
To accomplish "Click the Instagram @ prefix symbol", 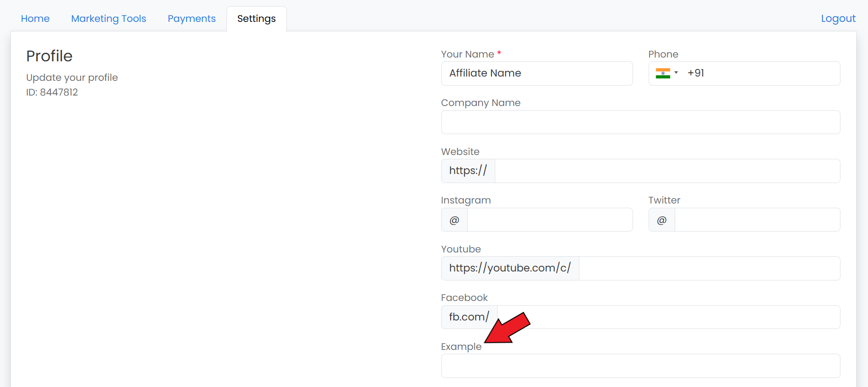I will point(454,220).
